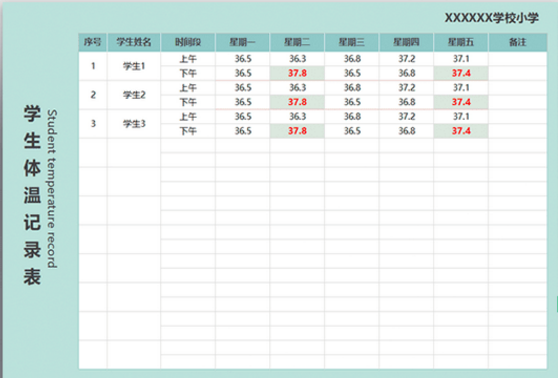Select the 学生3 name cell

pos(134,124)
